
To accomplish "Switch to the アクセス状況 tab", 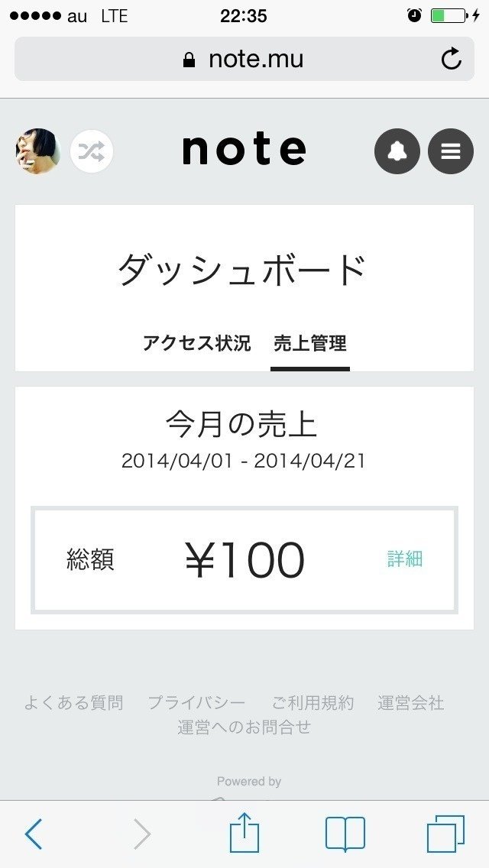I will [197, 344].
